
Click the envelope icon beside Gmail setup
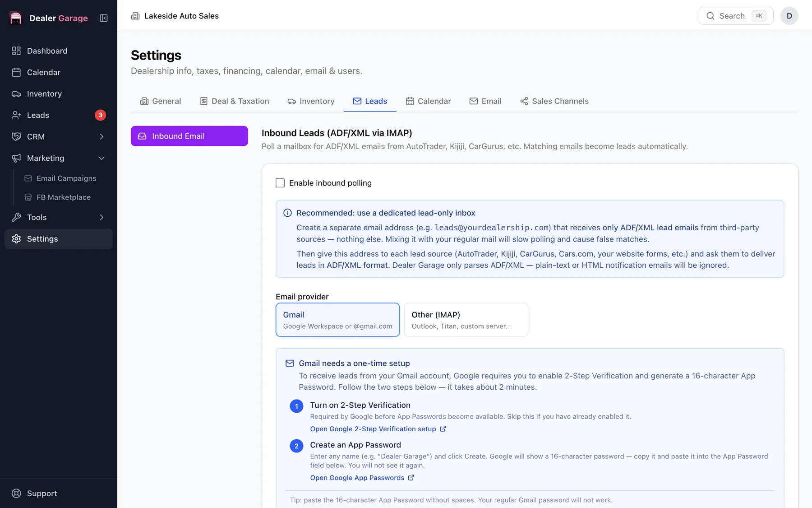pos(290,364)
